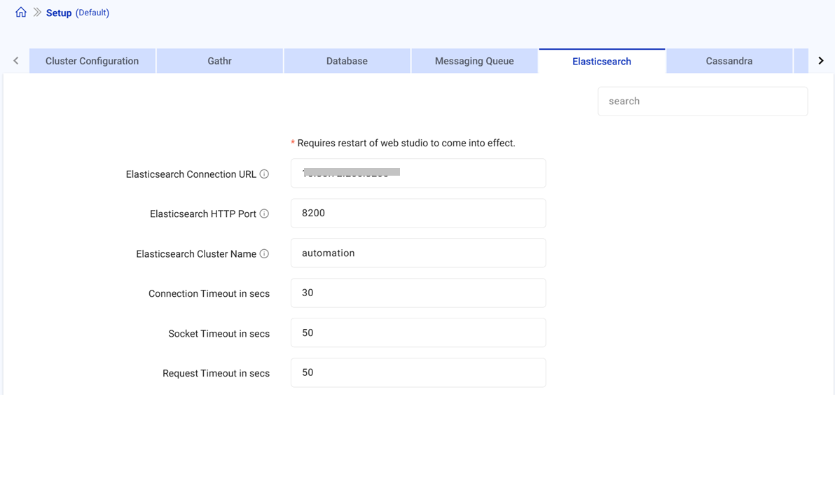The height and width of the screenshot is (504, 835).
Task: Click inside the search box
Action: (x=702, y=101)
